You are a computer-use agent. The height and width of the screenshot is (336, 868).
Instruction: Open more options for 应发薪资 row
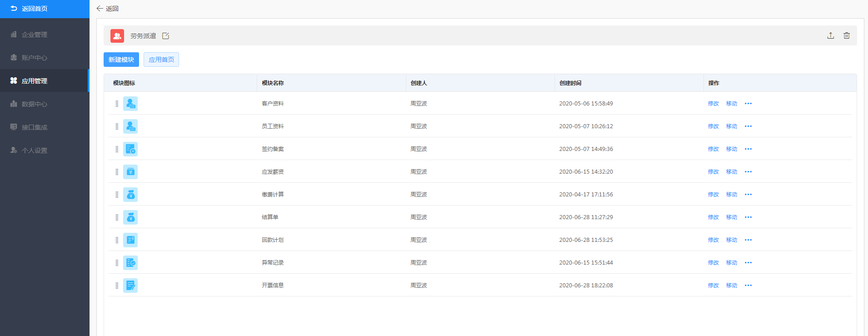(x=748, y=172)
